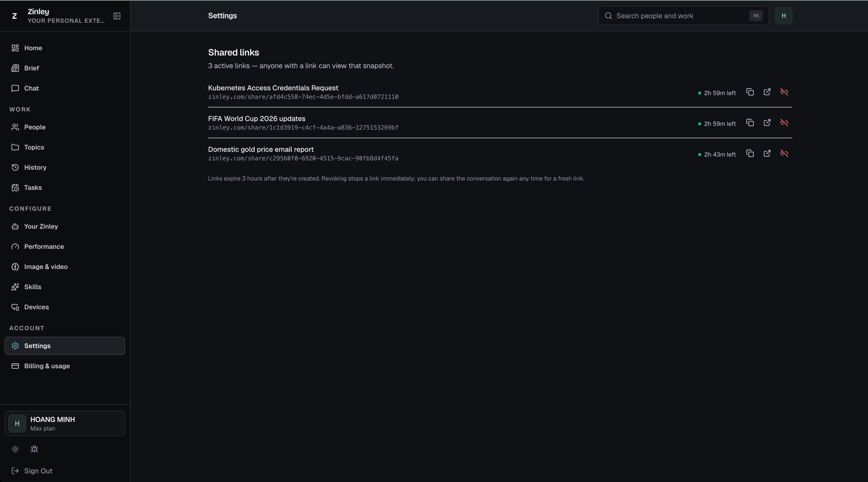Click FIFA World Cup 2026 updates title
The image size is (868, 482).
tap(257, 119)
